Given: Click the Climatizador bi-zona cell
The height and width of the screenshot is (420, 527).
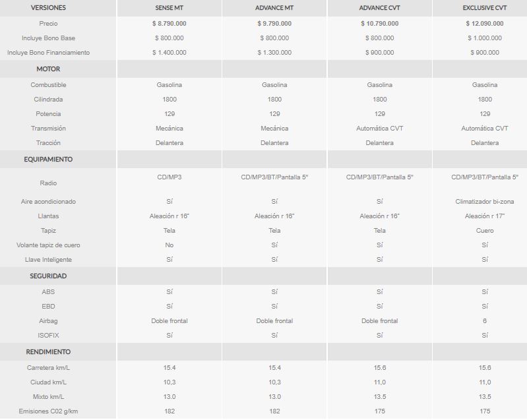Looking at the screenshot, I should [x=485, y=202].
